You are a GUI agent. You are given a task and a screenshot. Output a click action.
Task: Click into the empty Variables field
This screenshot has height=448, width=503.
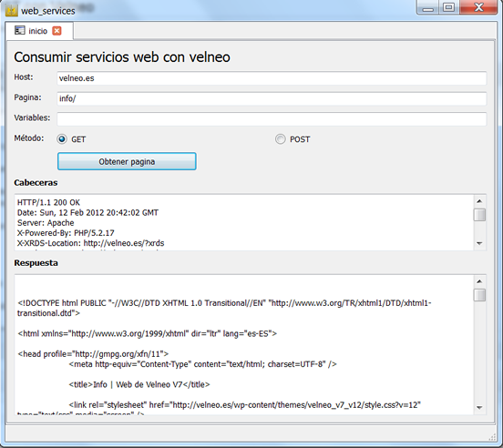[x=272, y=119]
